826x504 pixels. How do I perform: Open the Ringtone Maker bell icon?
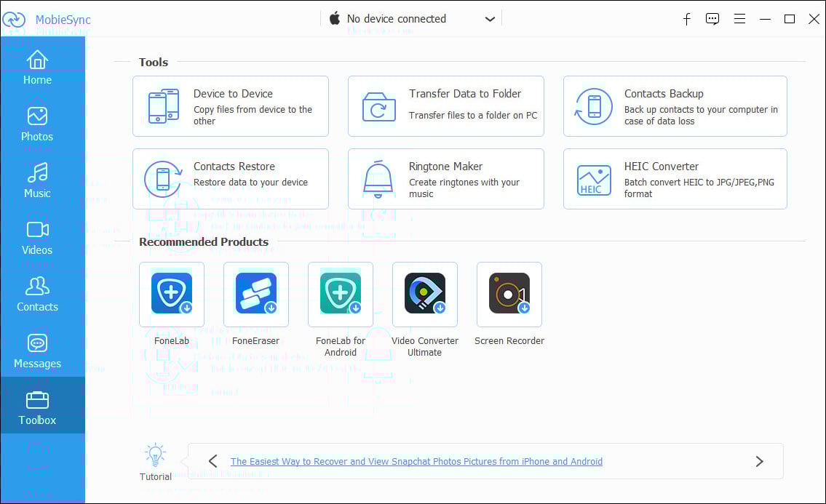(x=378, y=180)
